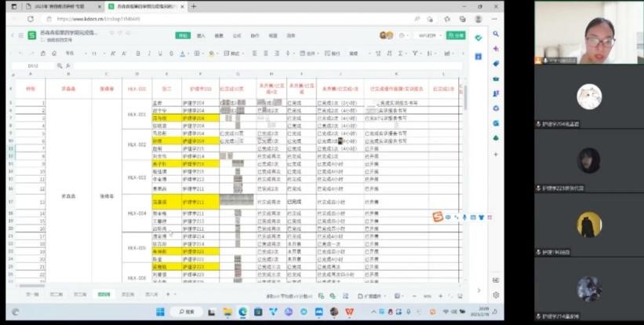Click the yellow fill color icon
Viewport: 644px width, 325px height.
pos(211,53)
